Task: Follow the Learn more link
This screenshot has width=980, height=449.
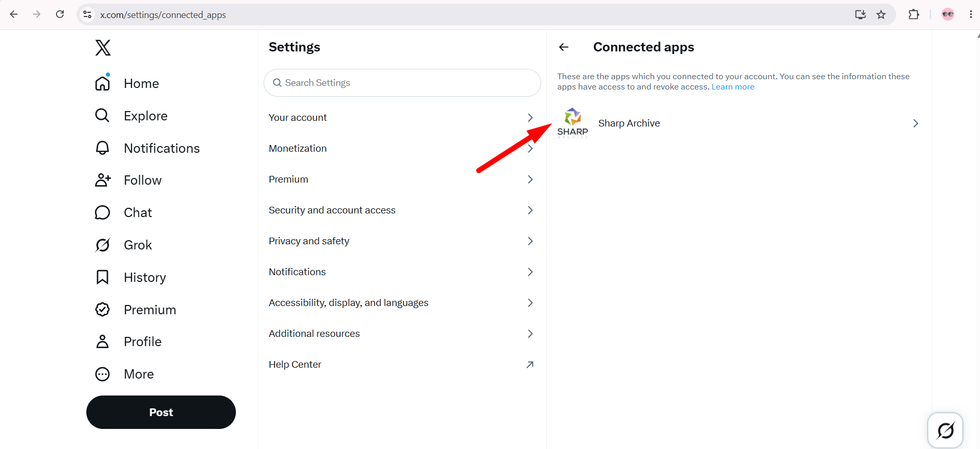Action: click(x=733, y=87)
